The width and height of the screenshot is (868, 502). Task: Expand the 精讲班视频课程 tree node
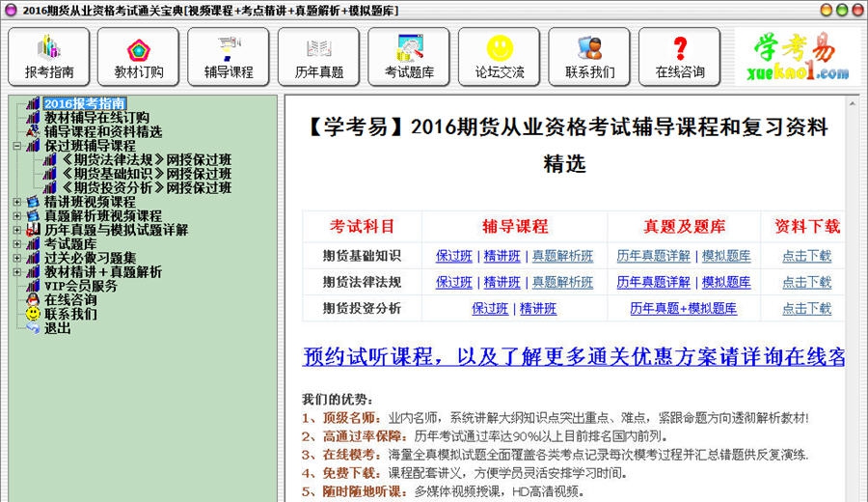(x=18, y=202)
